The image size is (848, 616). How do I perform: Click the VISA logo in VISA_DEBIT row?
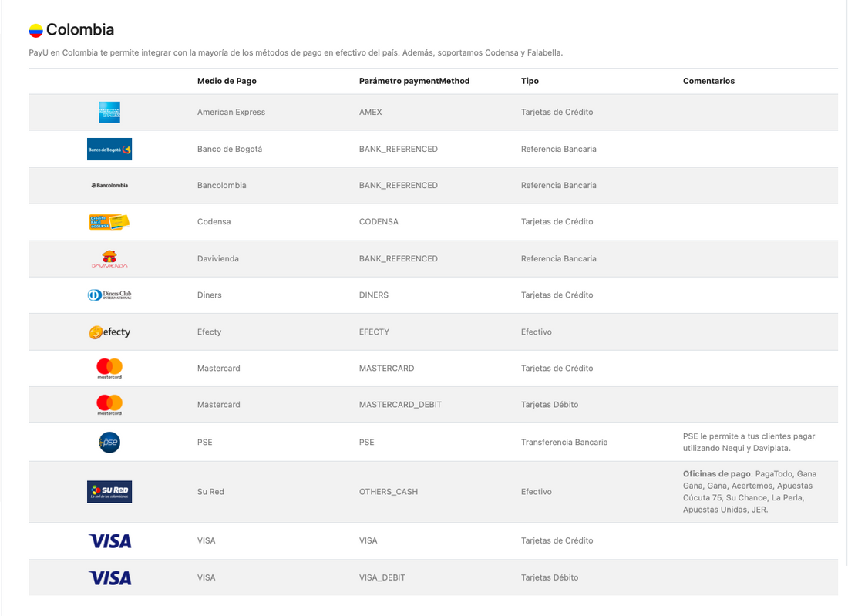pos(109,577)
